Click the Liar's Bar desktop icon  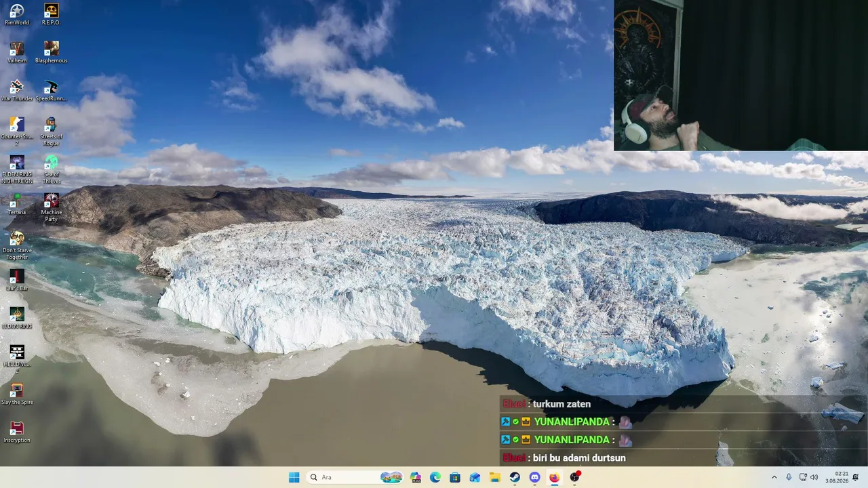[x=17, y=280]
